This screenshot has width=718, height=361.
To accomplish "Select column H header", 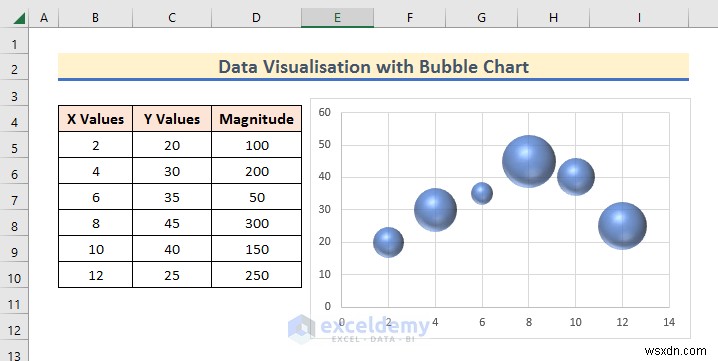I will point(554,18).
